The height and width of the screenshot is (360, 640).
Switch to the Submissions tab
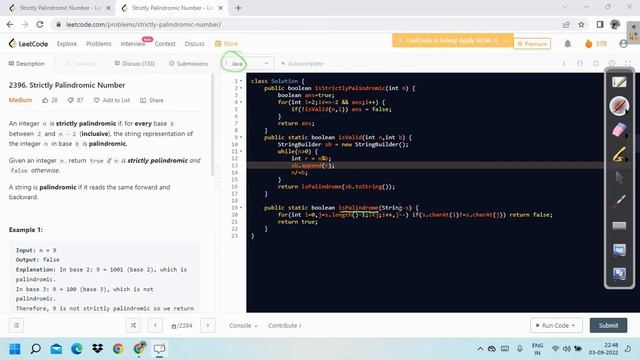point(188,64)
